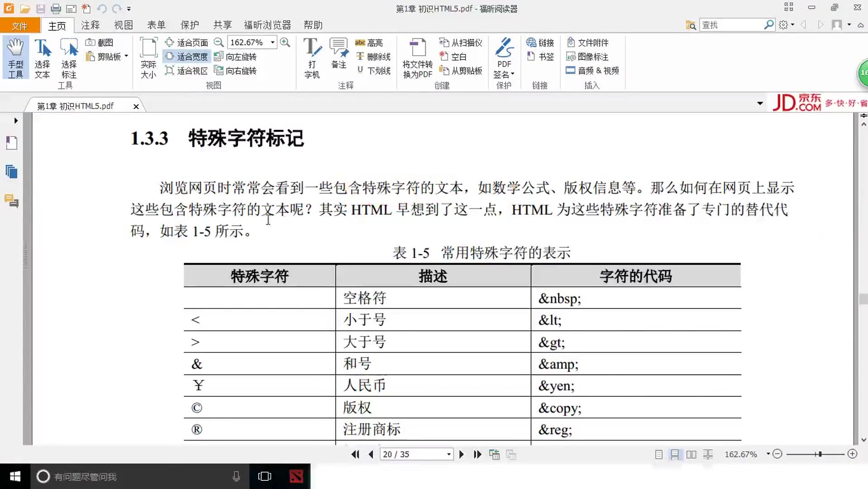
Task: Attach a file (文件附件)
Action: [587, 43]
